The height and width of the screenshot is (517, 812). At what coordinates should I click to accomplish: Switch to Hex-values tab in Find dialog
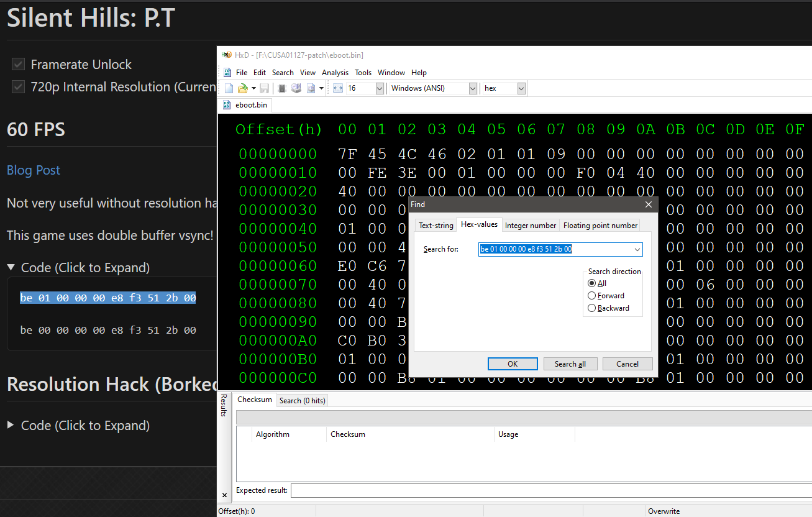[479, 224]
